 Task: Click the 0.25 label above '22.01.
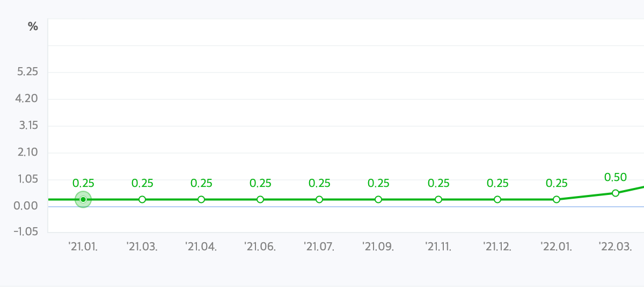(557, 183)
